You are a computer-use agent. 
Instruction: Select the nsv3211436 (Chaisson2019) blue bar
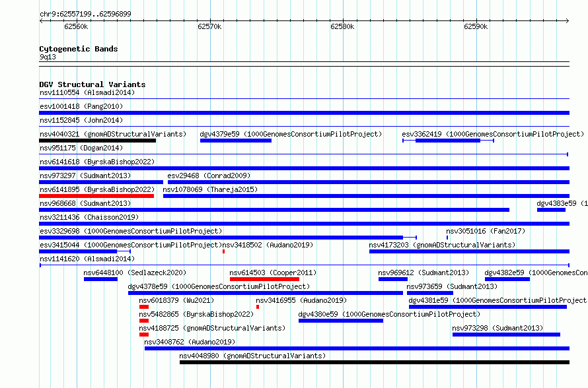[x=304, y=224]
